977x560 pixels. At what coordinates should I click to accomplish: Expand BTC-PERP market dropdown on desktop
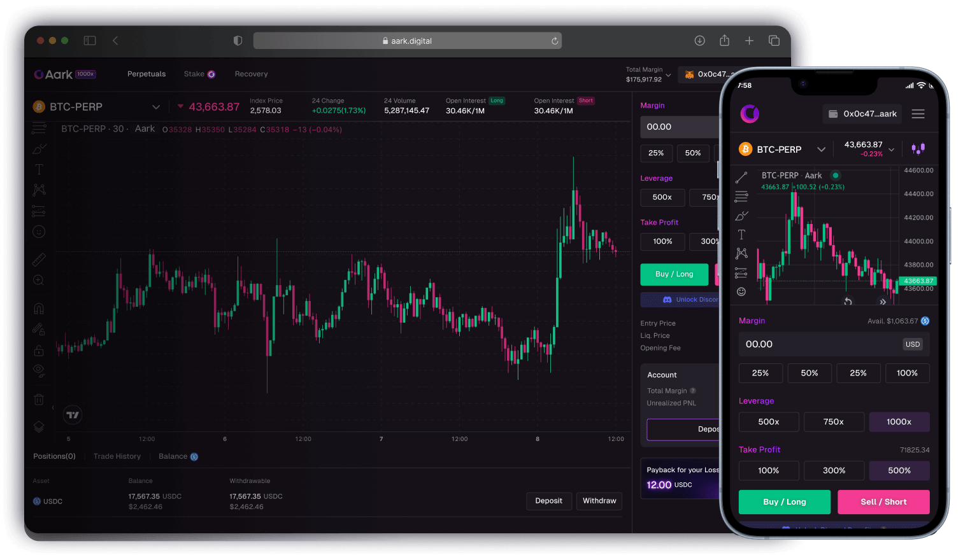(156, 107)
